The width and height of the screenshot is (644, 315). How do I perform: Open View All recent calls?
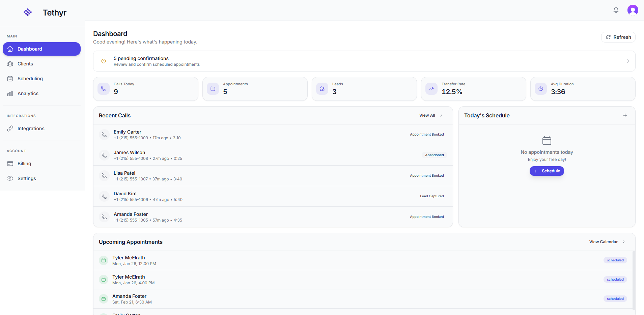point(430,115)
